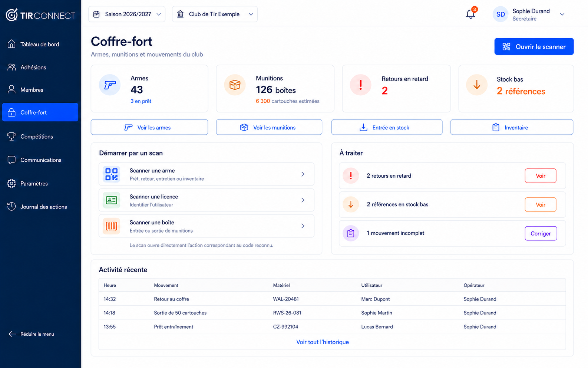Screen dimensions: 588x368
Task: Open Communications in the sidebar
Action: click(40, 160)
